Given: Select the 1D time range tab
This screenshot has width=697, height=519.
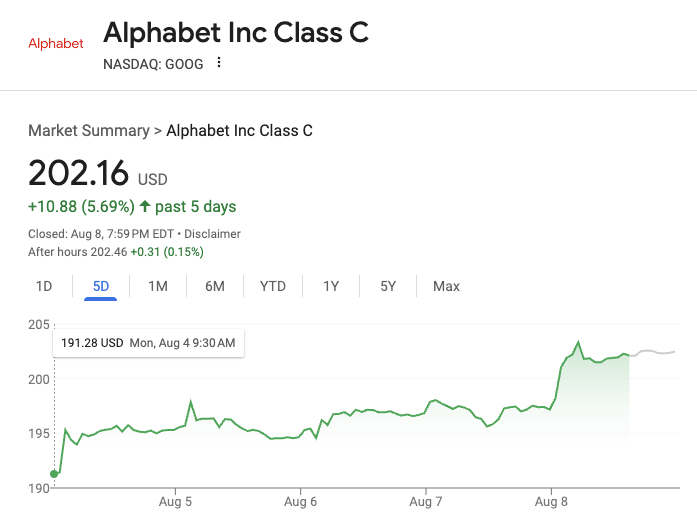Looking at the screenshot, I should point(44,286).
